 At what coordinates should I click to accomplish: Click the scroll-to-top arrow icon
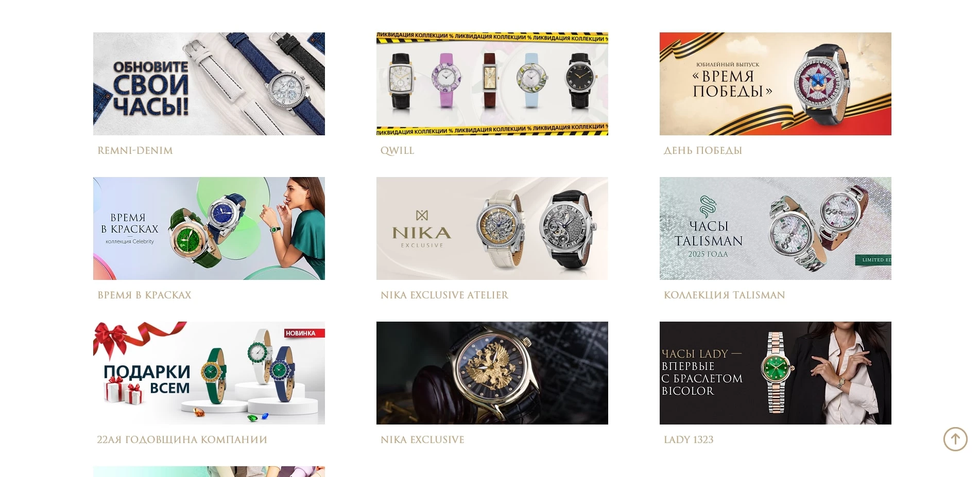[955, 439]
